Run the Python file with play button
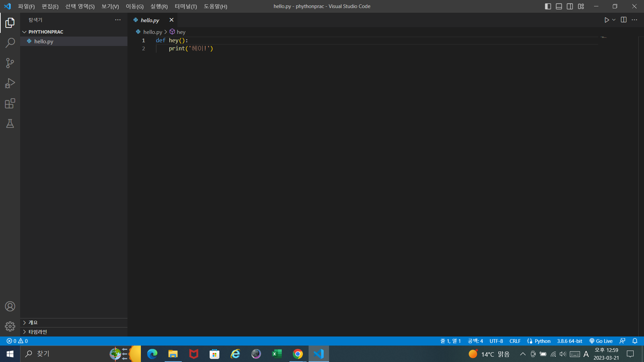The image size is (644, 362). tap(606, 20)
